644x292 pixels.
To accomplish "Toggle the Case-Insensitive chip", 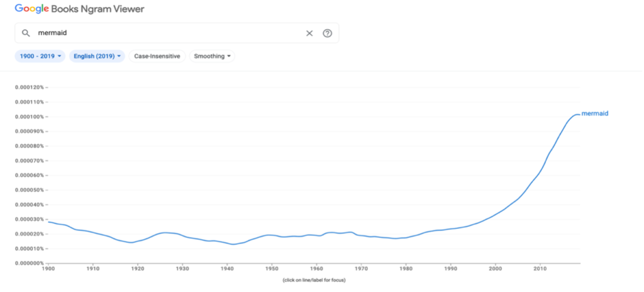I will point(157,56).
